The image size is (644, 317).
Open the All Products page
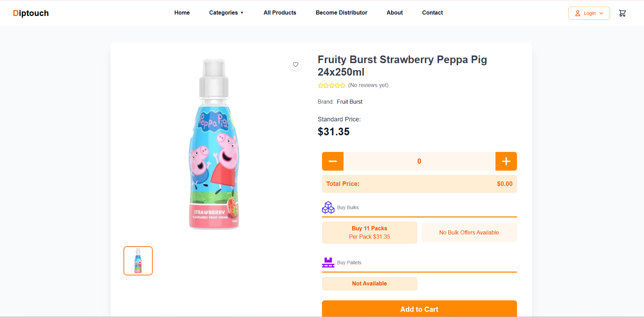[280, 13]
